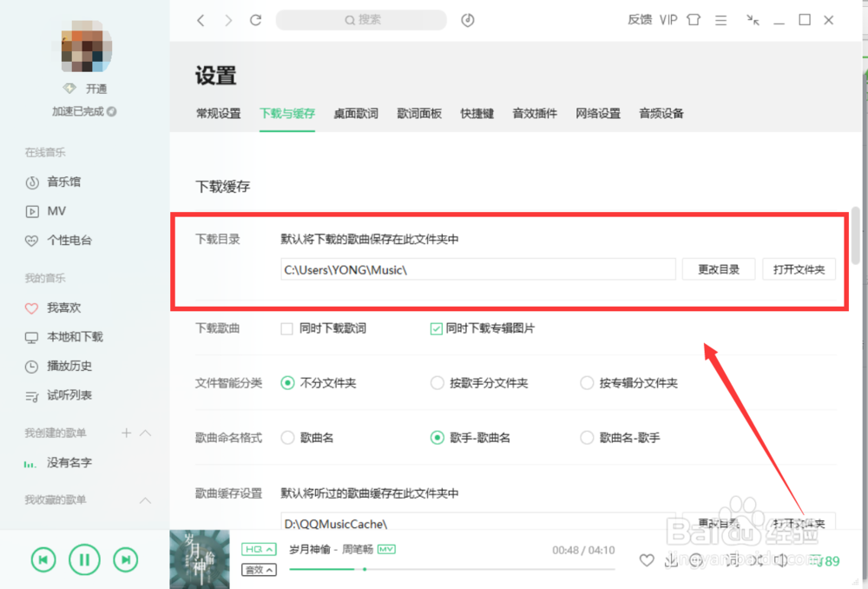868x589 pixels.
Task: Open the main menu hamburger icon
Action: pyautogui.click(x=720, y=21)
